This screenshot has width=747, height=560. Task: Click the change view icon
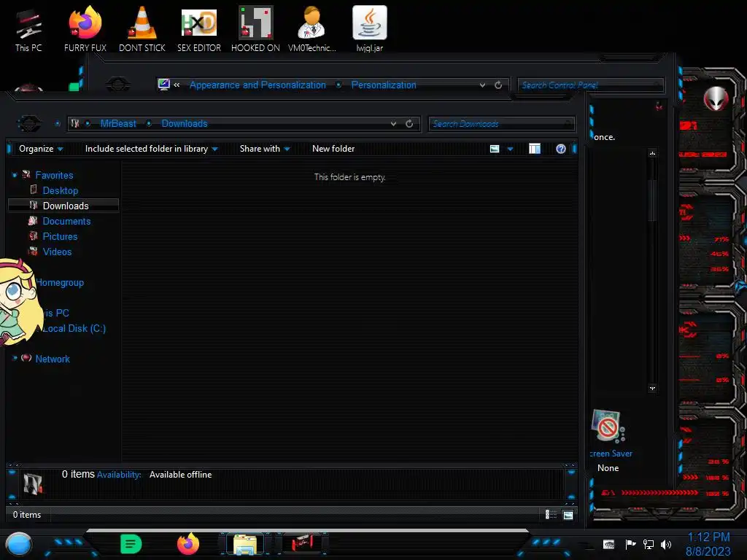click(x=495, y=149)
